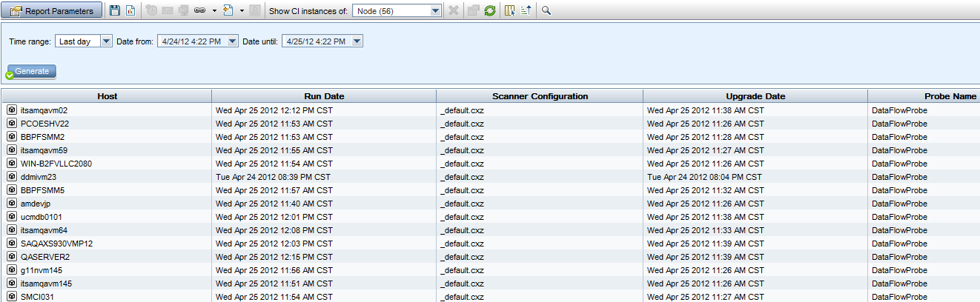The image size is (980, 302).
Task: Click the node icon next to ddmivm23
Action: [x=12, y=177]
